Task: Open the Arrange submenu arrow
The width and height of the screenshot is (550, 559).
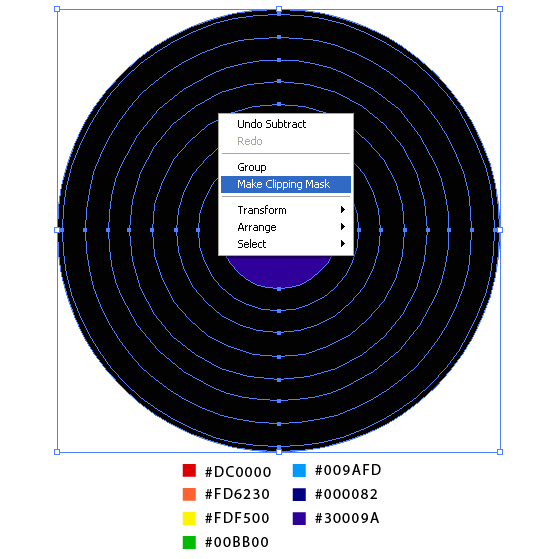Action: pos(343,227)
